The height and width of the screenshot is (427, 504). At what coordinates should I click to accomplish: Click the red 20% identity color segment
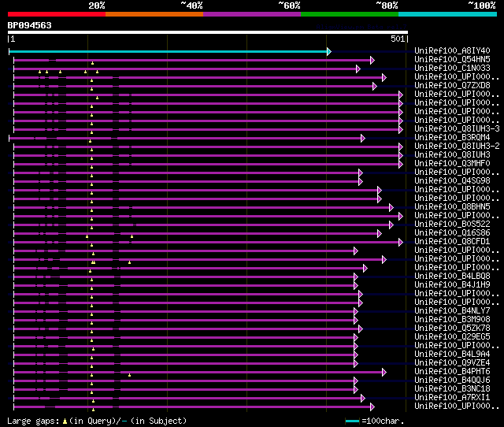pyautogui.click(x=57, y=14)
